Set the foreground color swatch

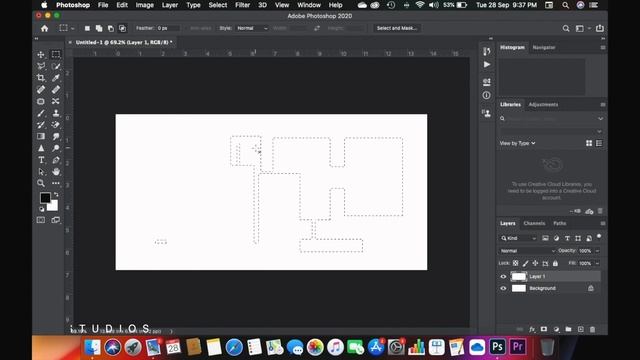point(44,198)
